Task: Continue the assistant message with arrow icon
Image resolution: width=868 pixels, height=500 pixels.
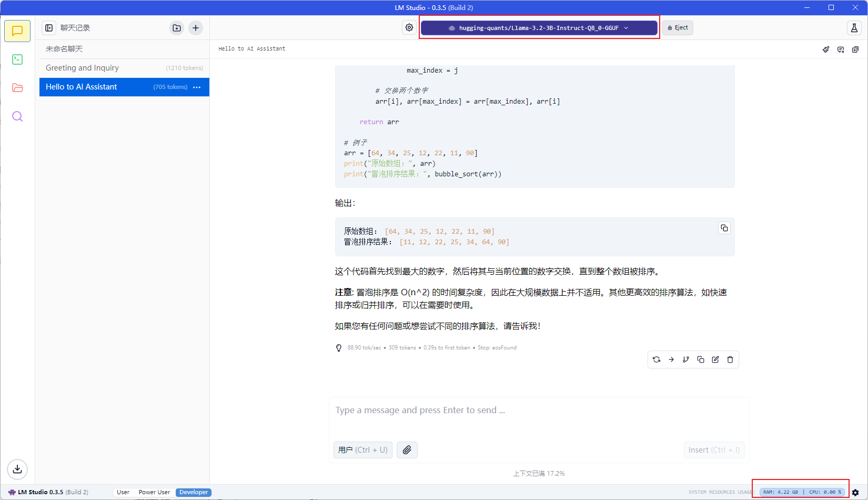Action: (671, 359)
